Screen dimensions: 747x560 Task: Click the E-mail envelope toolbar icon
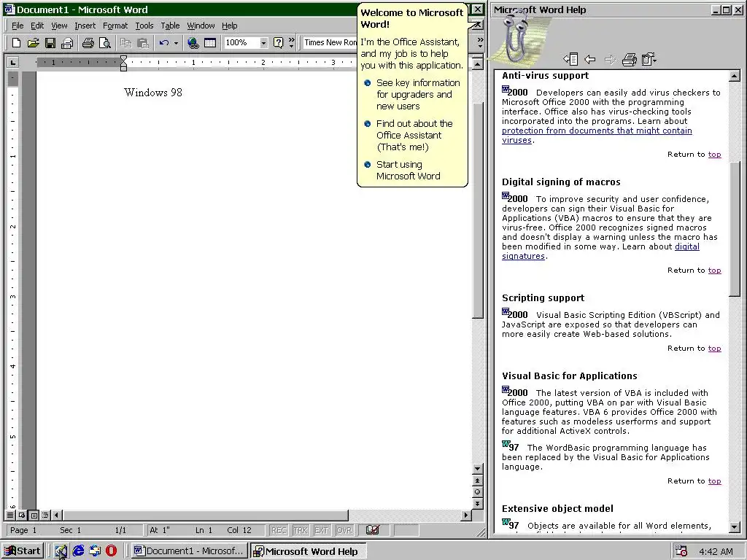point(67,43)
